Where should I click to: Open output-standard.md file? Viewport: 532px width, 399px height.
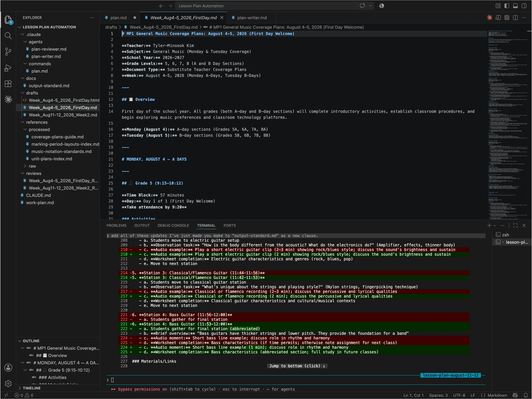tap(49, 86)
